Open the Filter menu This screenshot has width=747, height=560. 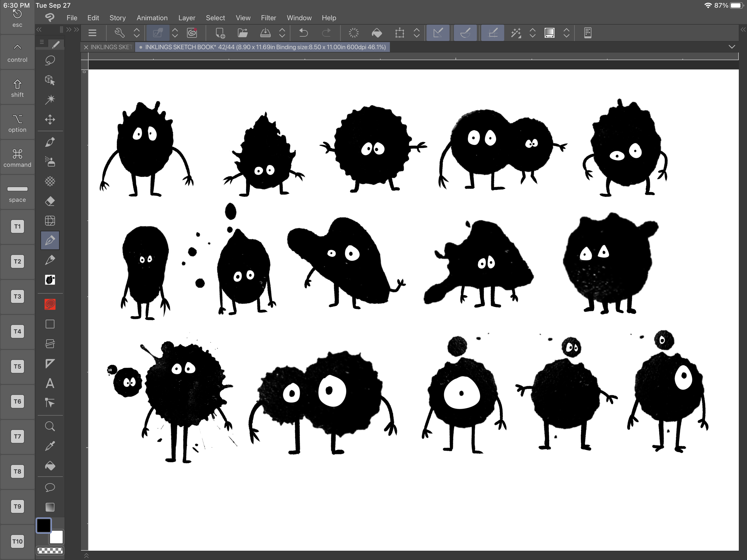click(x=269, y=18)
